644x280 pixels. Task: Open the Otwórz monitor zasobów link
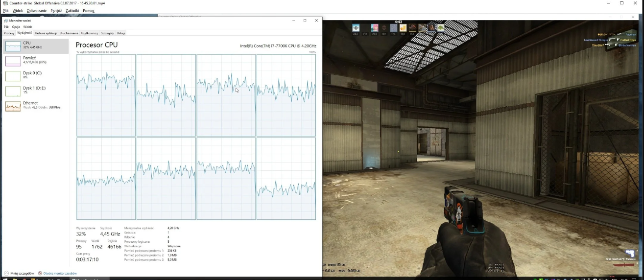pos(60,273)
